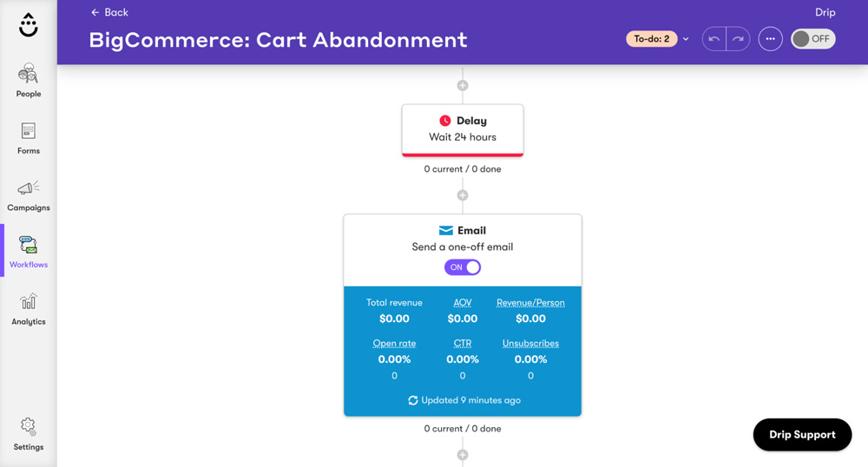Screen dimensions: 868x467
Task: Click plus icon above the Delay step
Action: pos(463,86)
